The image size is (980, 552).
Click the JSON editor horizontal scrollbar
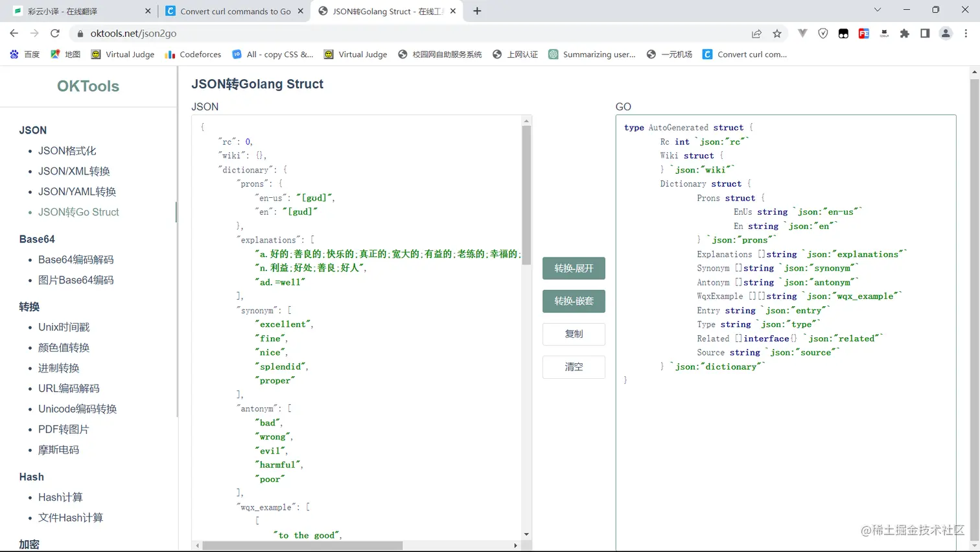[x=302, y=546]
